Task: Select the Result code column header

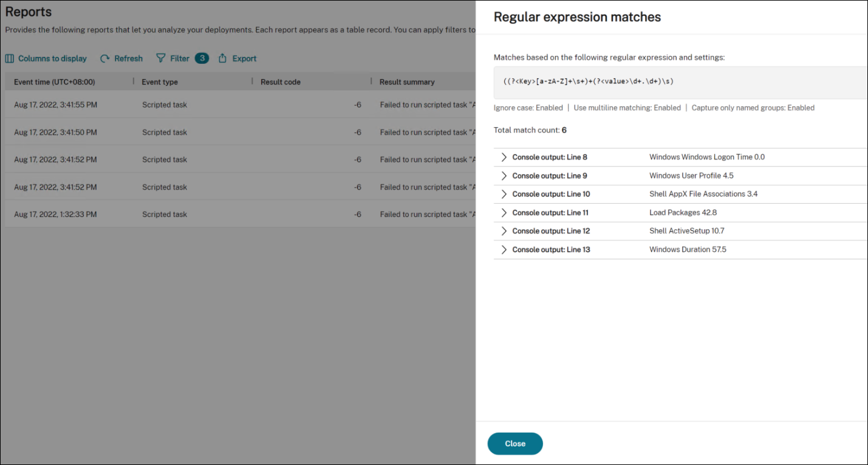Action: (281, 82)
